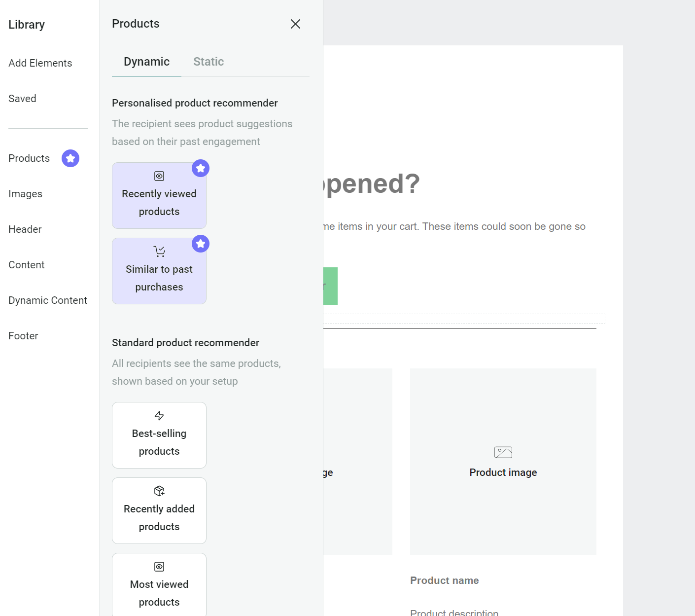
Task: Click the eye icon on Recently viewed products card
Action: point(159,176)
